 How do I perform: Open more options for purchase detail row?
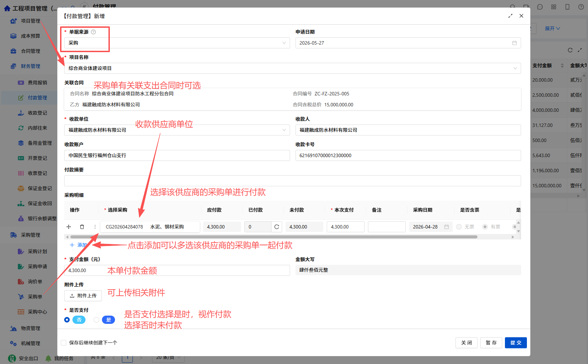[95, 227]
